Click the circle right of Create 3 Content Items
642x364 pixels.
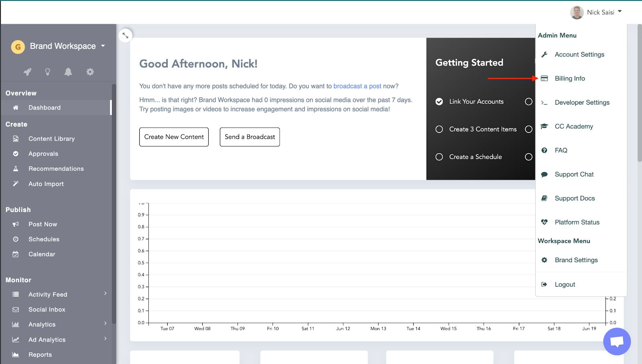[529, 129]
